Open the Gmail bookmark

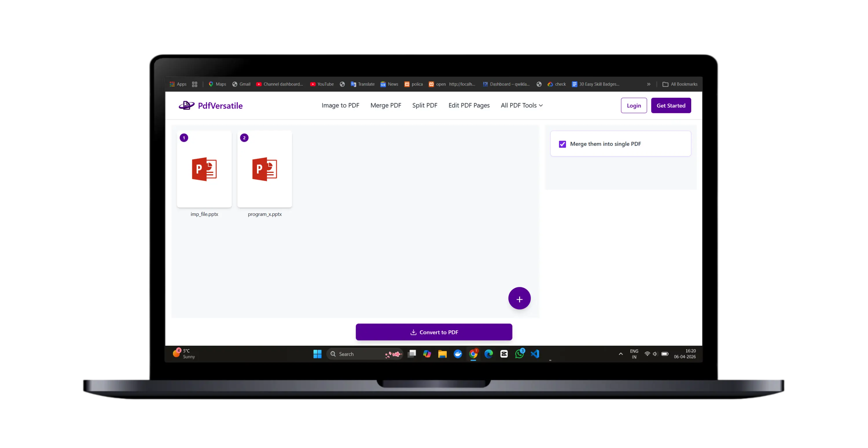tap(241, 84)
